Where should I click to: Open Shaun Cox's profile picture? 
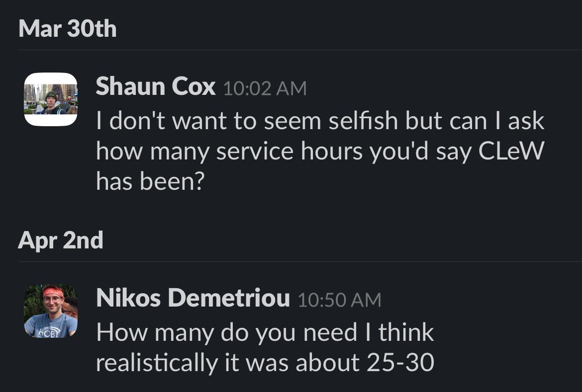coord(51,99)
